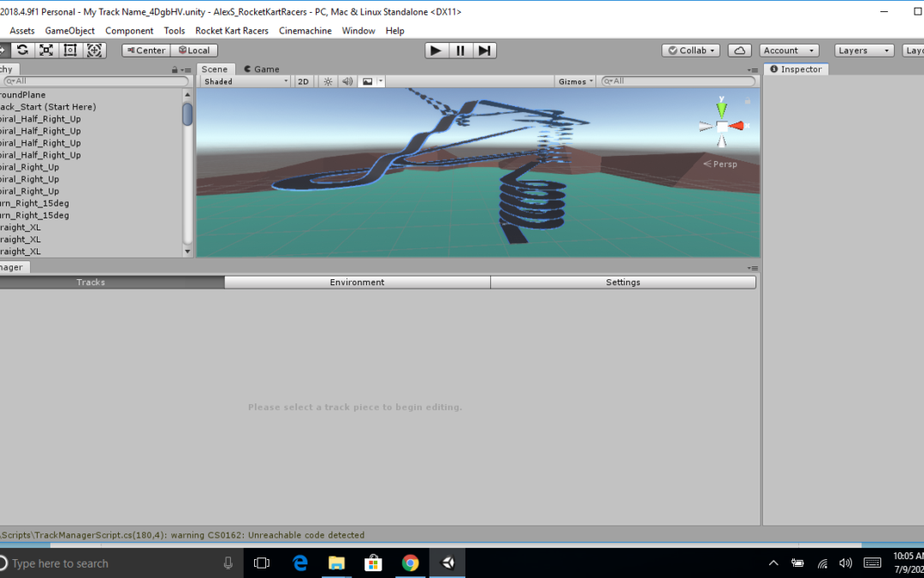Select the Inspector tab
The image size is (924, 578).
797,69
